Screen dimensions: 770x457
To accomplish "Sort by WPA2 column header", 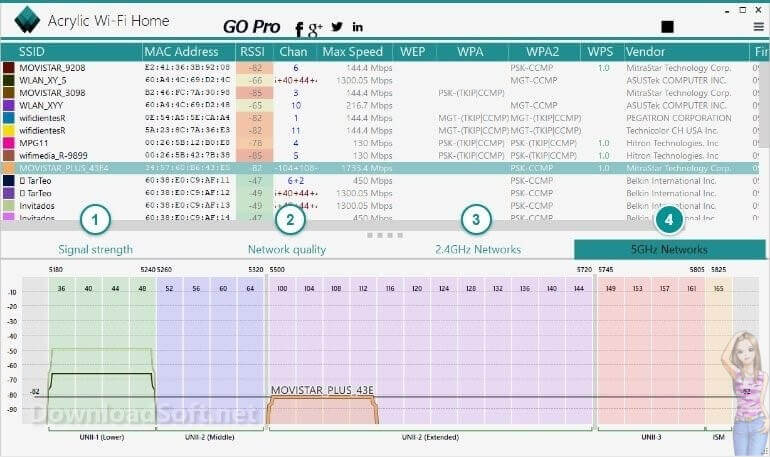I will [x=544, y=52].
